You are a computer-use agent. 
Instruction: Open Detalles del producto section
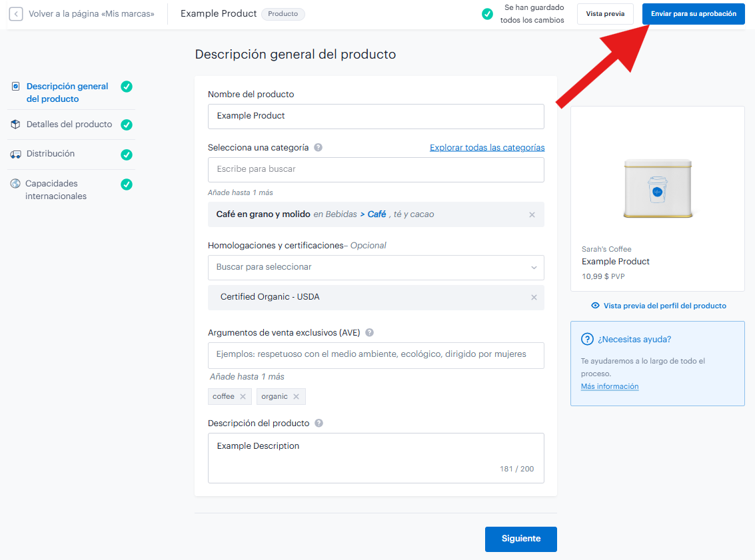coord(69,125)
